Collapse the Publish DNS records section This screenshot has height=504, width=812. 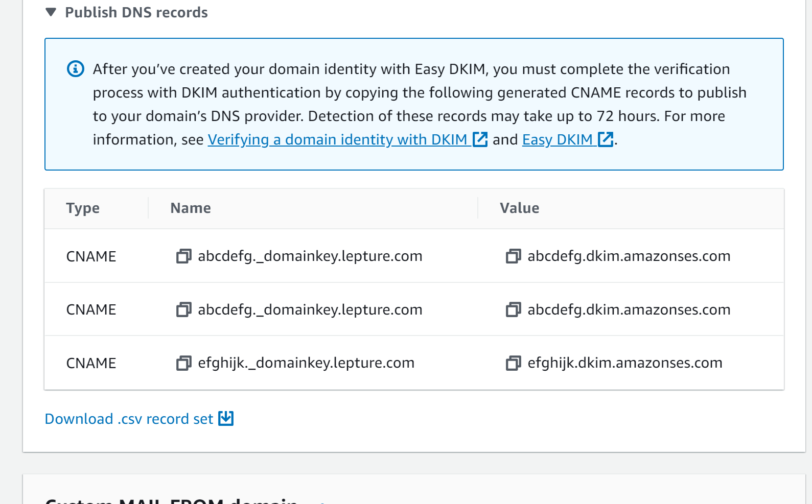pyautogui.click(x=51, y=12)
